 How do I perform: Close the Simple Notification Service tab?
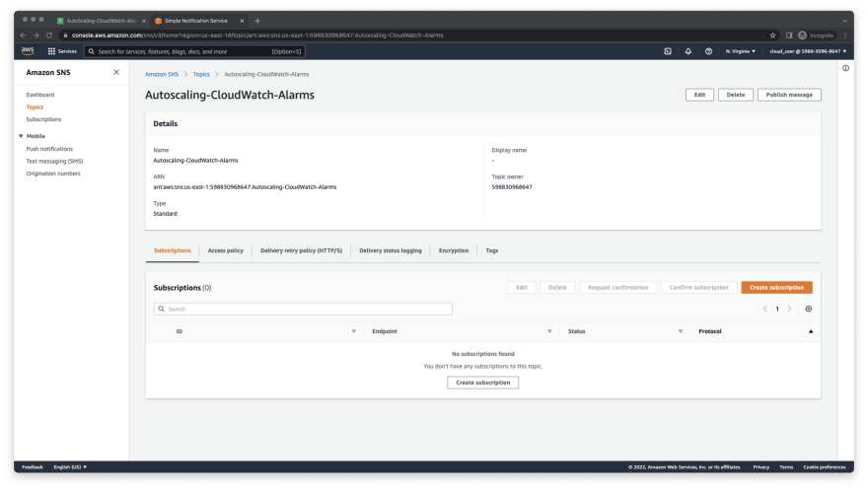242,21
